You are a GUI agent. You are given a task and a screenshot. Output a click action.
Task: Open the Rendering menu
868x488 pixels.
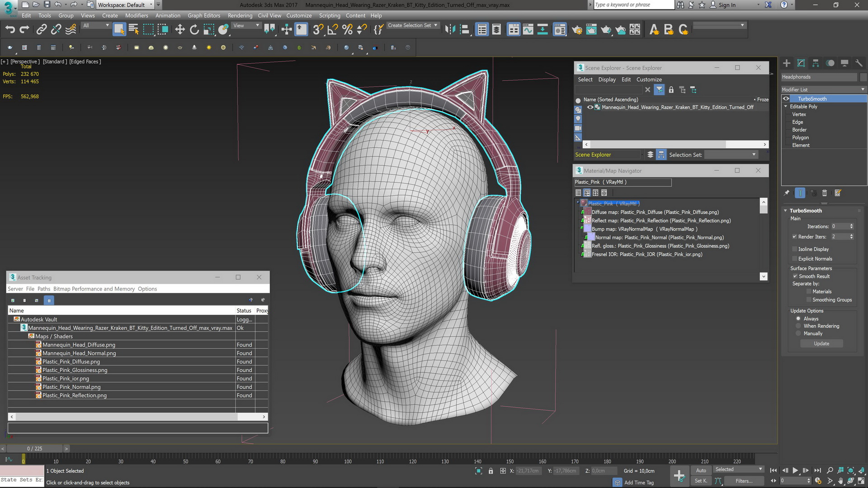tap(240, 15)
